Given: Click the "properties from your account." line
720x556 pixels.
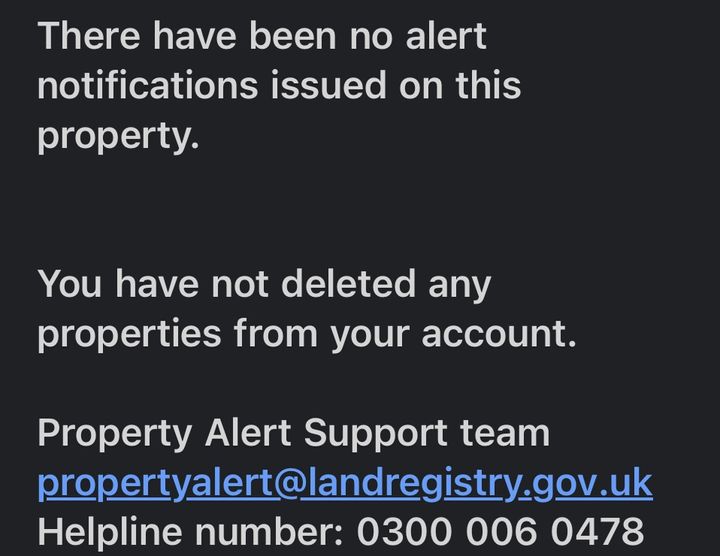Looking at the screenshot, I should click(x=307, y=333).
